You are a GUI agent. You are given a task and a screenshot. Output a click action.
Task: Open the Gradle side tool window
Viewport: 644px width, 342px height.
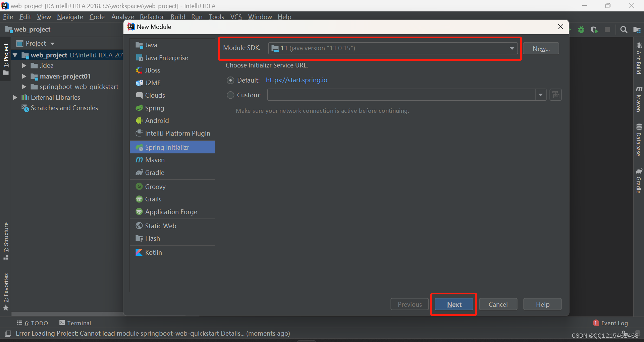(x=639, y=181)
